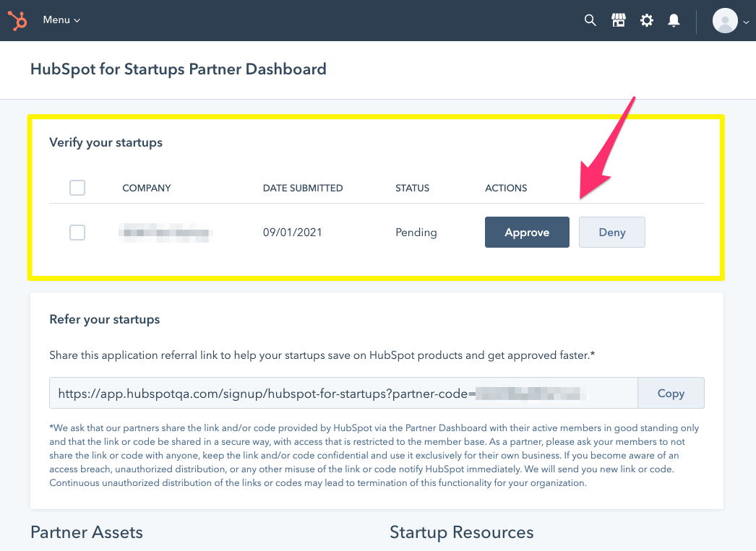
Task: Click the HubSpot sprocket logo
Action: coord(17,20)
